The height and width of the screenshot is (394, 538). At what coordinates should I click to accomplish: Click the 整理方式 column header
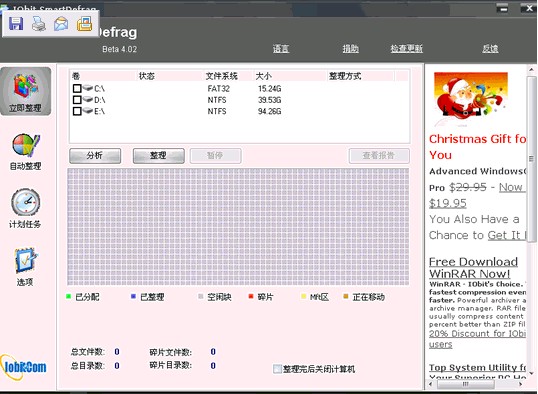(361, 76)
